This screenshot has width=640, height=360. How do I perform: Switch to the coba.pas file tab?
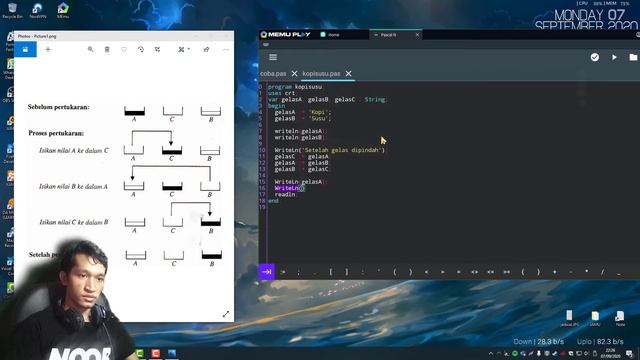[x=273, y=73]
